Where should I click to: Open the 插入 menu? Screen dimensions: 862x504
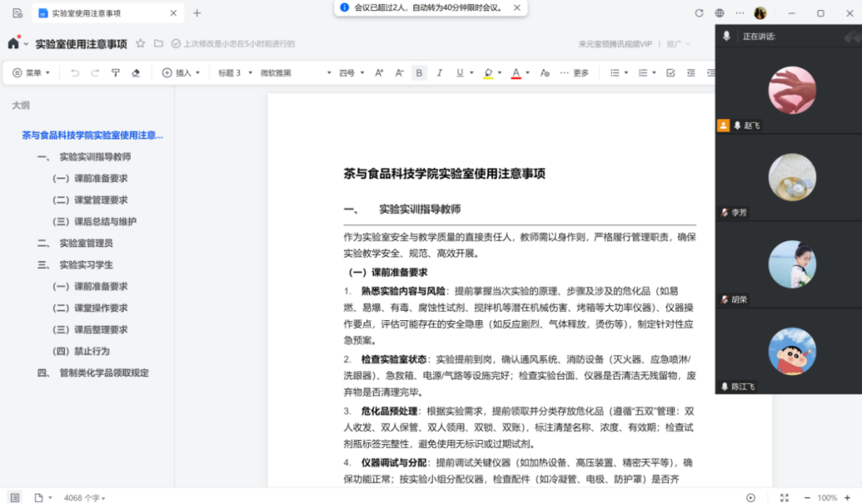point(181,73)
